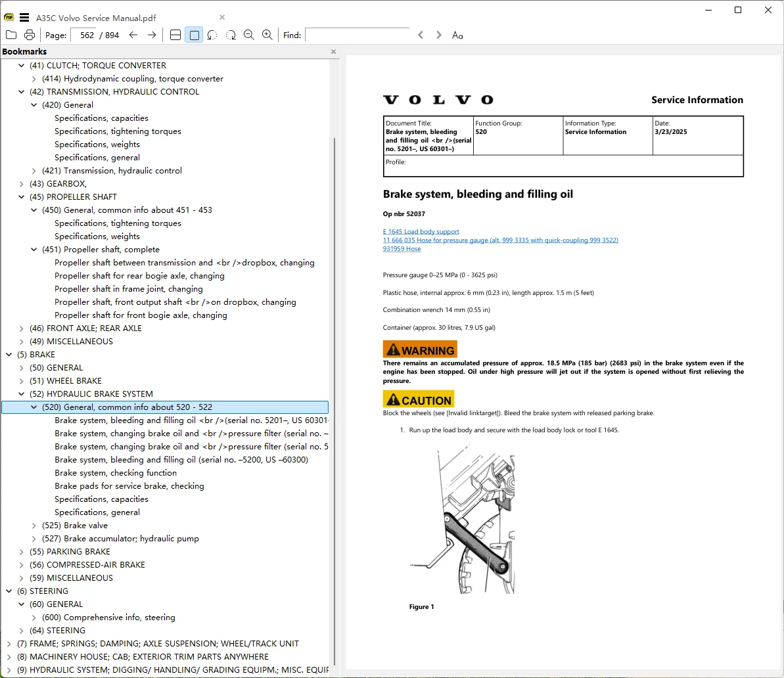Rotate the page left
This screenshot has height=678, width=784.
pyautogui.click(x=212, y=35)
